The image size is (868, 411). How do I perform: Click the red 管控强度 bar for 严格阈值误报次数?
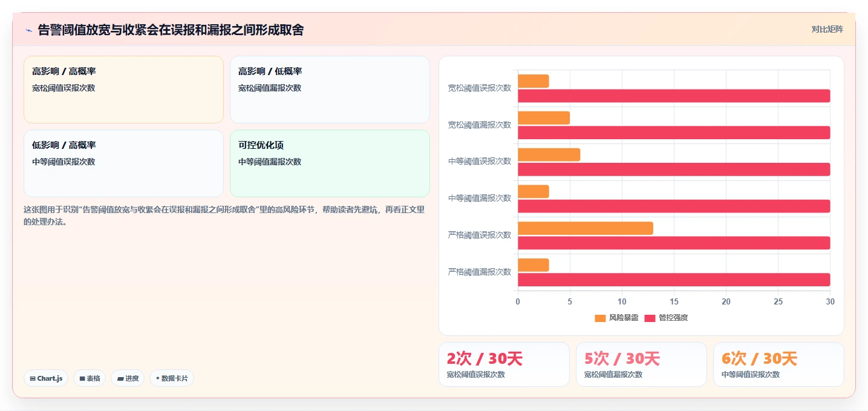point(674,243)
